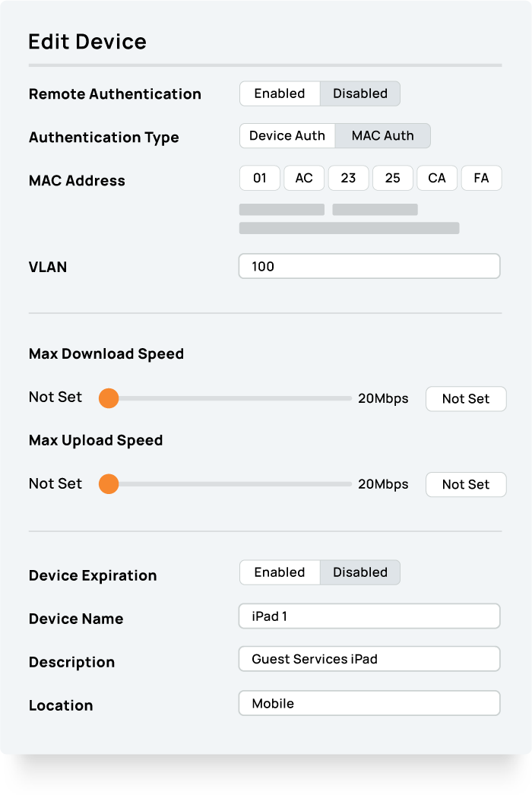Switch to Device Auth authentication type
Screen dimensions: 532x795
[288, 135]
